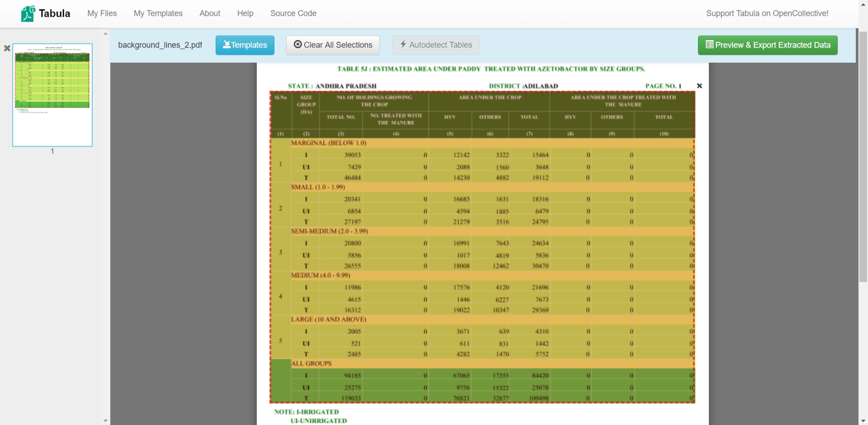Click Preview & Export Extracted Data

pyautogui.click(x=767, y=45)
